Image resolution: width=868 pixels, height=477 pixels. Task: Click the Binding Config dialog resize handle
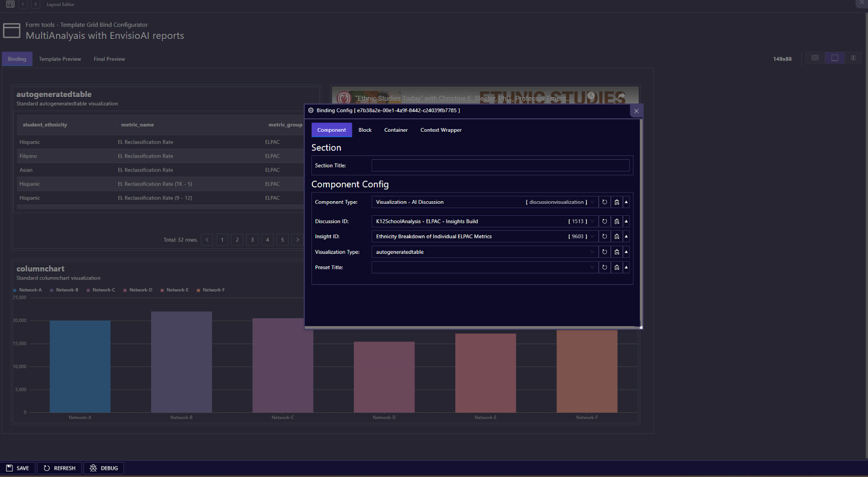[x=641, y=327]
